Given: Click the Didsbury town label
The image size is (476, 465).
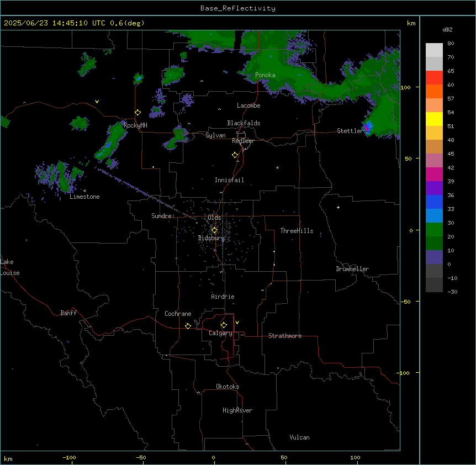Looking at the screenshot, I should pyautogui.click(x=211, y=238).
